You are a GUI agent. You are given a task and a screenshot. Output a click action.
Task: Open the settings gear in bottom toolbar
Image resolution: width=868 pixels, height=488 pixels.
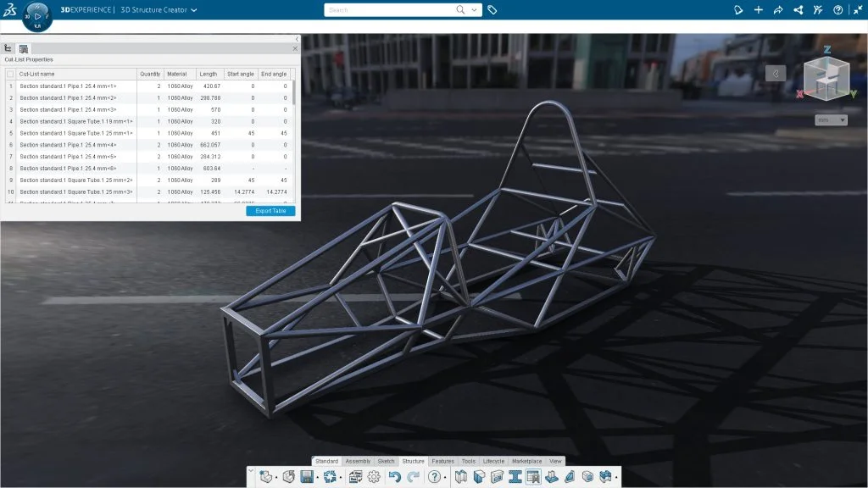(374, 477)
